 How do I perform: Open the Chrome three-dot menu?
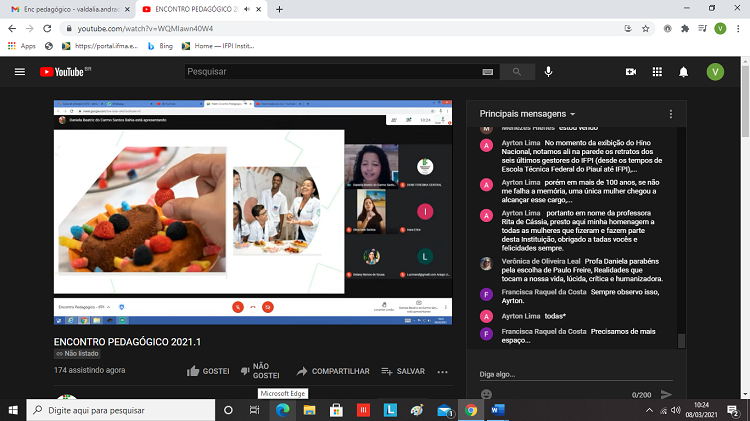738,29
